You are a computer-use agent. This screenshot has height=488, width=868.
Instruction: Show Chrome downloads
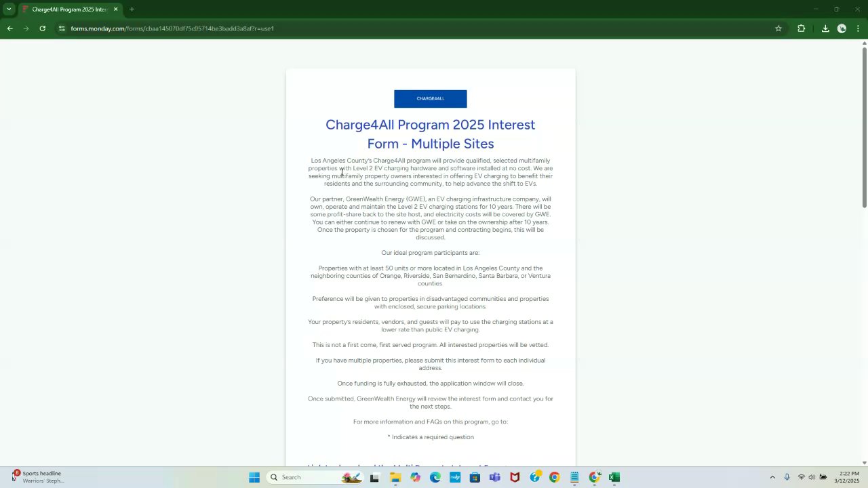coord(825,28)
